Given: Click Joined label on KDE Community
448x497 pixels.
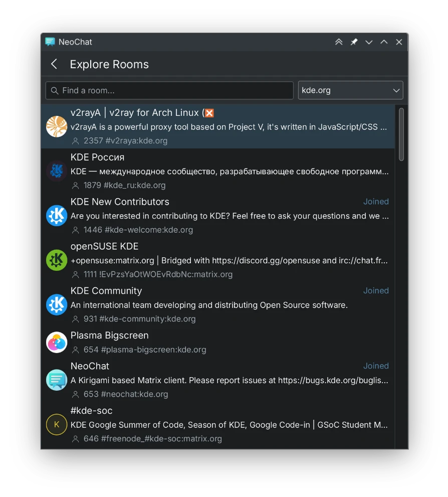Looking at the screenshot, I should (x=376, y=291).
